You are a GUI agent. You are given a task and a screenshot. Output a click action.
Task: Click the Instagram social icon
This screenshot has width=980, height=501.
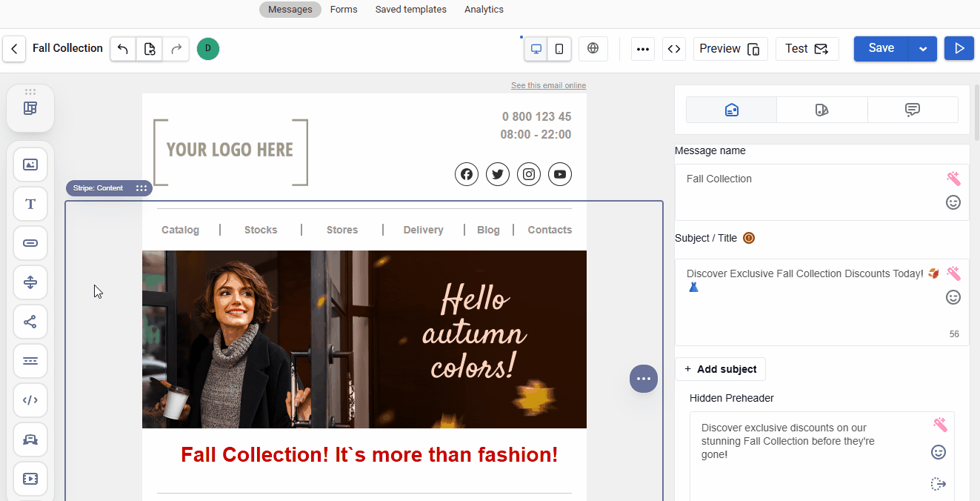(x=529, y=174)
